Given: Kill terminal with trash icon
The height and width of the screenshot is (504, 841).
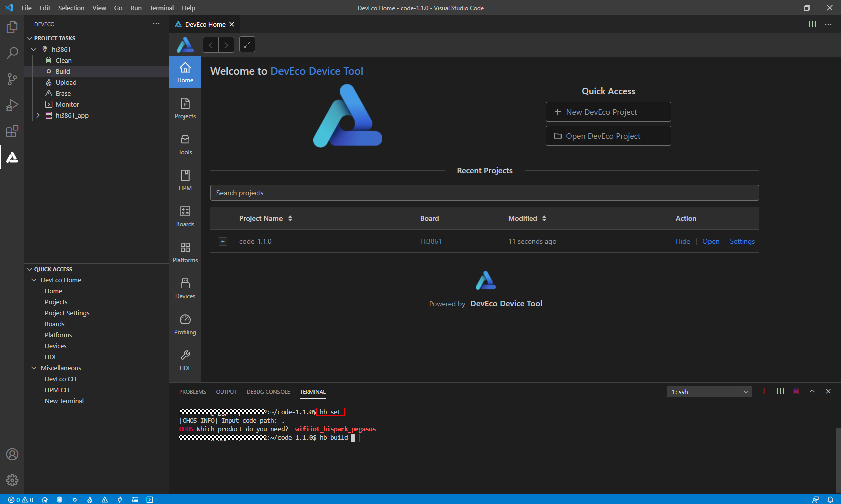Looking at the screenshot, I should pos(796,391).
